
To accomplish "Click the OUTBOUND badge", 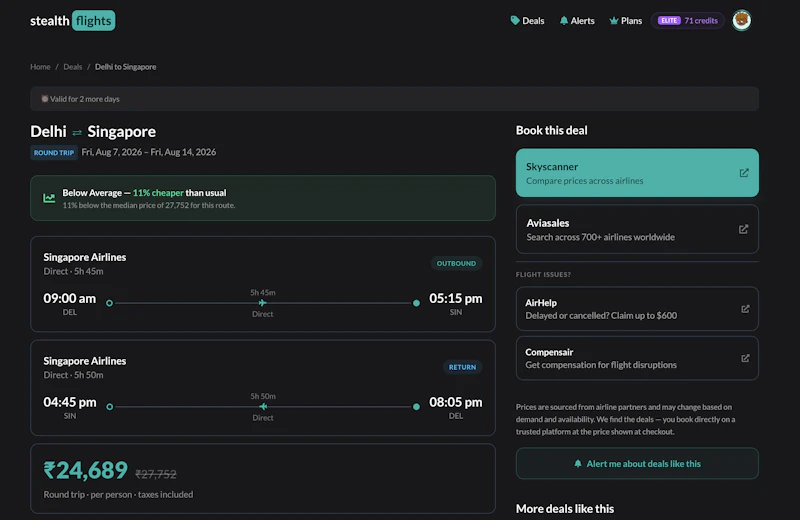I will point(456,263).
